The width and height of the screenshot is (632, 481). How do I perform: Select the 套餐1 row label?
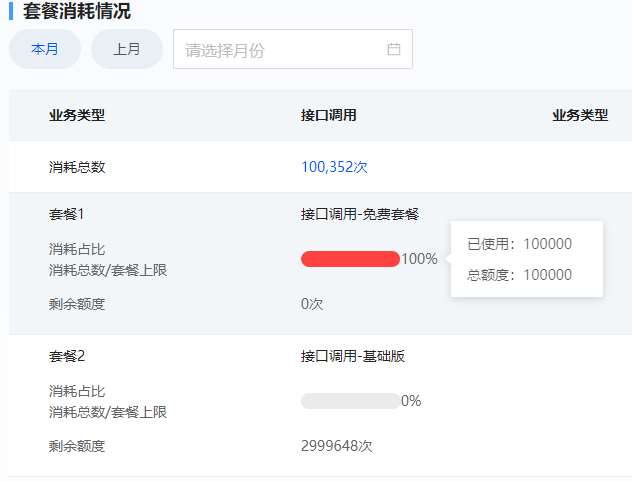[67, 214]
